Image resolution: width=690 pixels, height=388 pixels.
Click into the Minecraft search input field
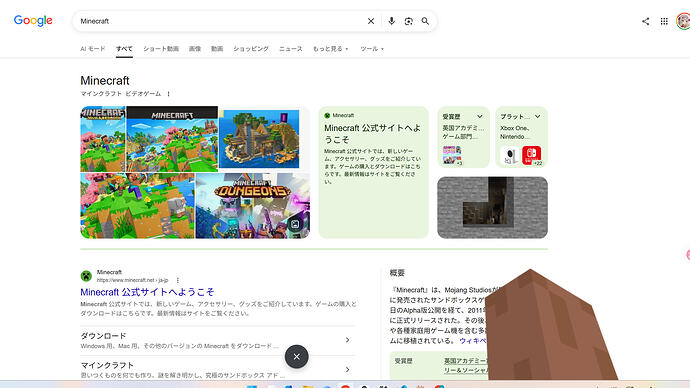(x=220, y=21)
